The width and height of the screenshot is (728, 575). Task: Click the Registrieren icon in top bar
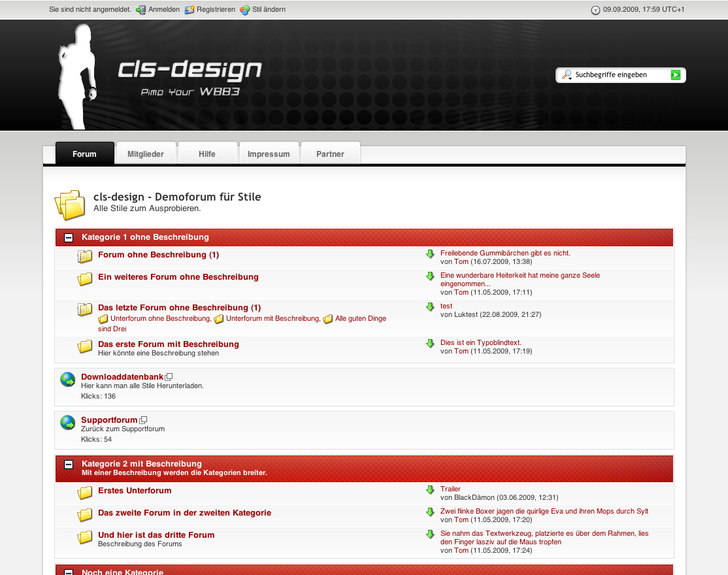(x=190, y=10)
